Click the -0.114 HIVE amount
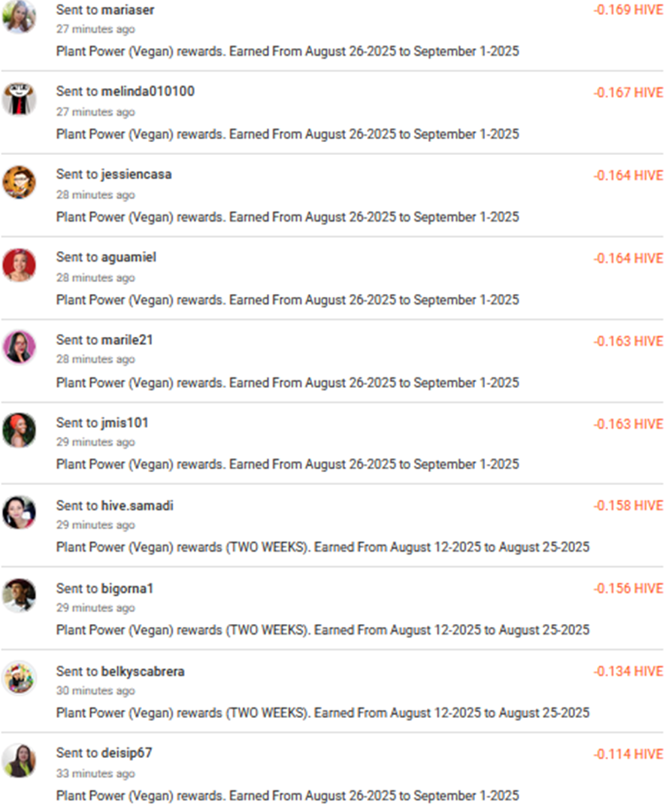 (x=628, y=754)
